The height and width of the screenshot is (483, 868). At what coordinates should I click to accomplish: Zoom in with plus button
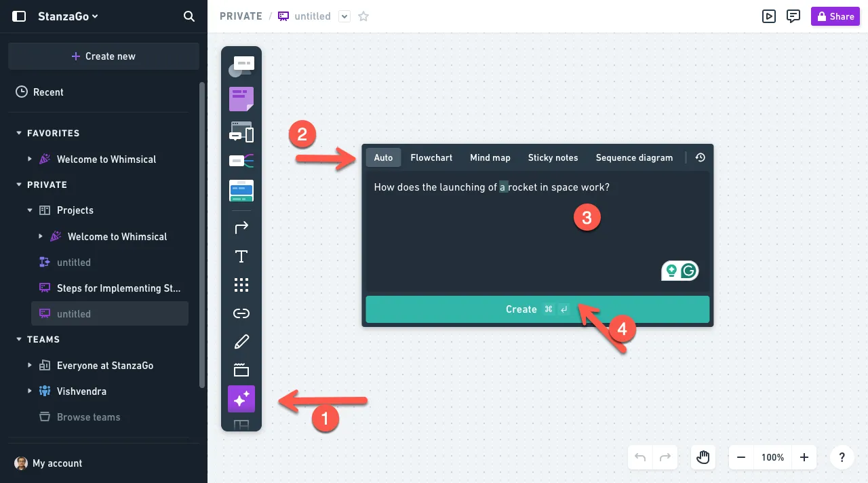(804, 457)
